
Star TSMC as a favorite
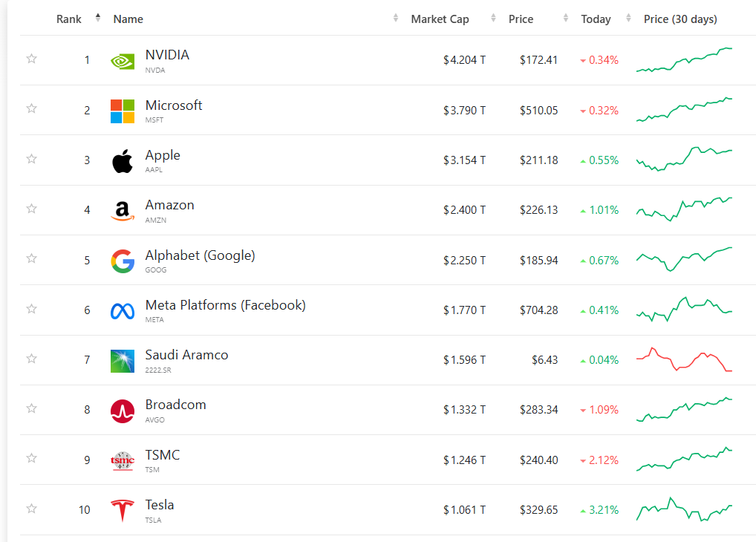tap(31, 459)
